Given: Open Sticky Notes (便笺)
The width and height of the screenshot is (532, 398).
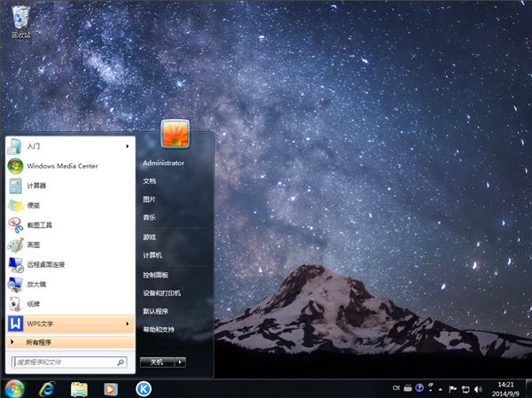Looking at the screenshot, I should pos(35,205).
